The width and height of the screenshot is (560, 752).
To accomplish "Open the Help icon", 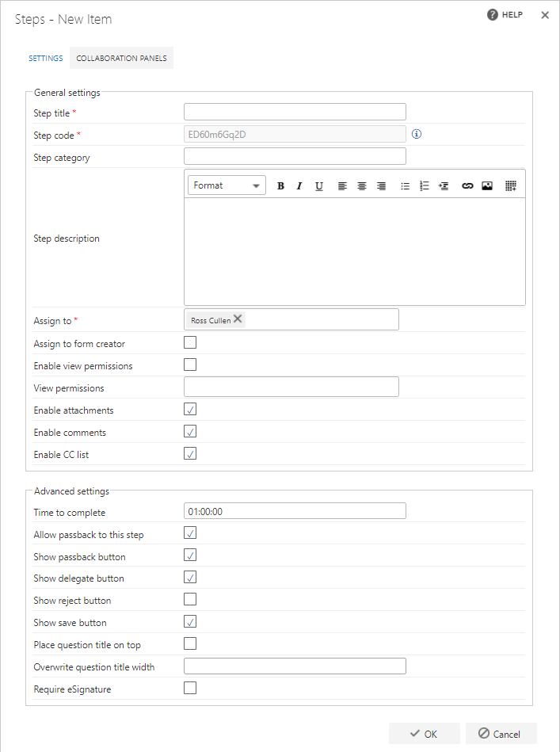I will pos(493,15).
